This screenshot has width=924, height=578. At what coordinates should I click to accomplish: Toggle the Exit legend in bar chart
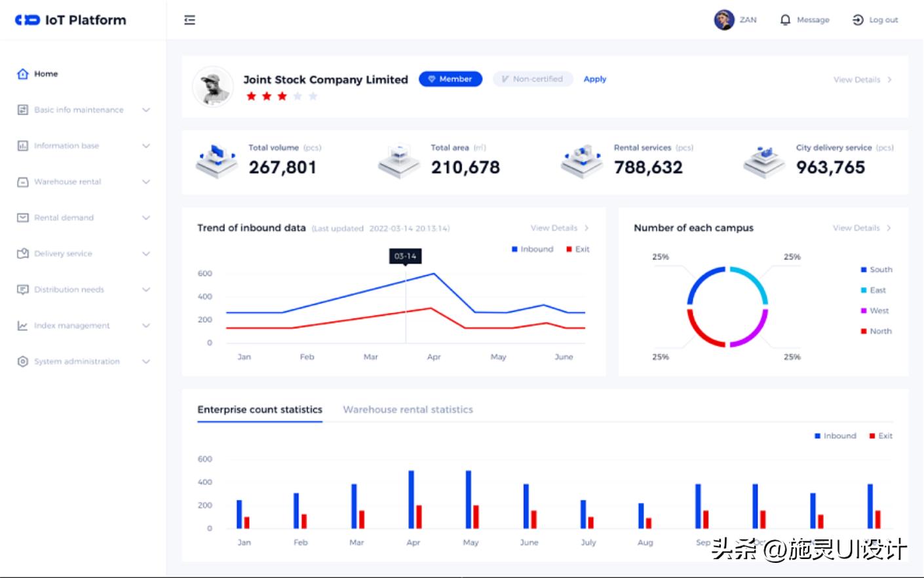tap(881, 436)
